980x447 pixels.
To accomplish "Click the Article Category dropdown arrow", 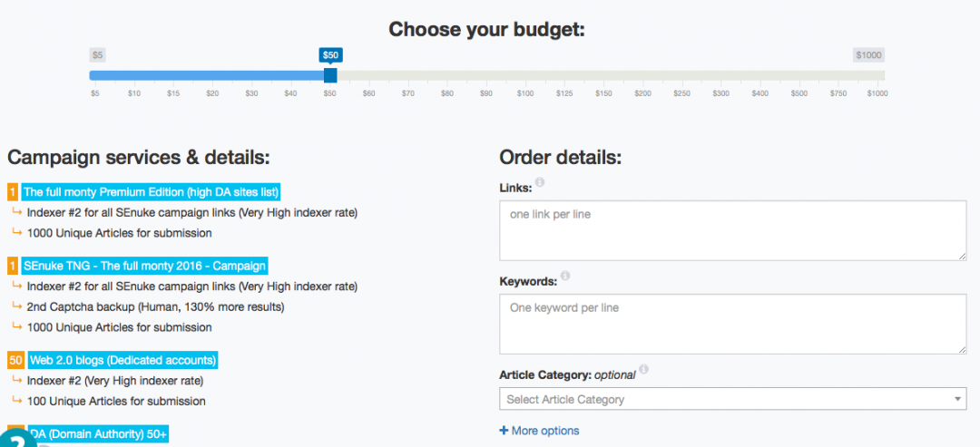I will tap(958, 400).
